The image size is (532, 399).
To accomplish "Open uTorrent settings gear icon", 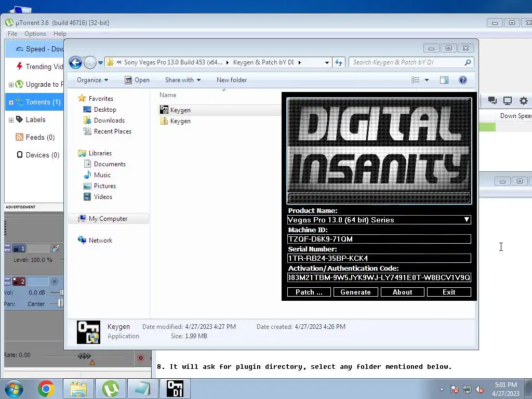I will (x=524, y=100).
